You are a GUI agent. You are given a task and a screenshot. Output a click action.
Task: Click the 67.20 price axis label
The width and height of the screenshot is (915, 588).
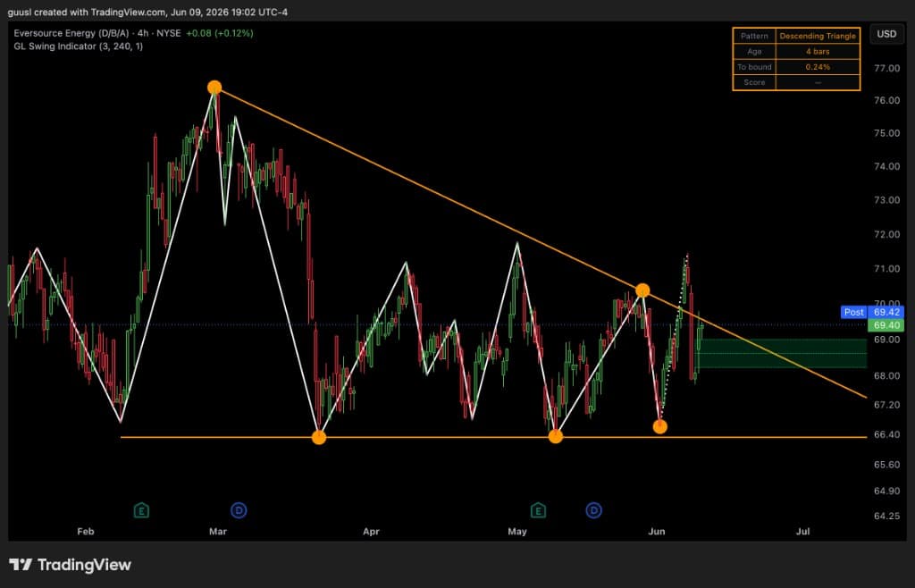click(x=886, y=405)
